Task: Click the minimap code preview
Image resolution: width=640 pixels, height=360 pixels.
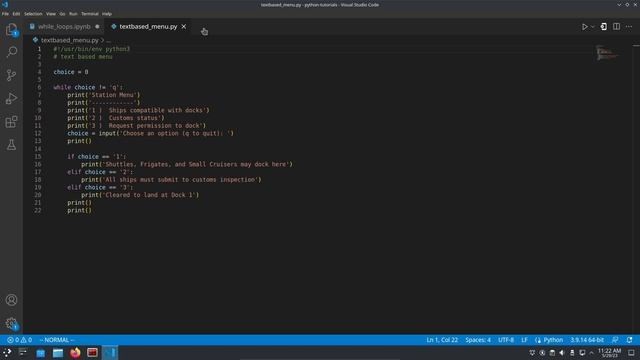Action: tap(607, 53)
